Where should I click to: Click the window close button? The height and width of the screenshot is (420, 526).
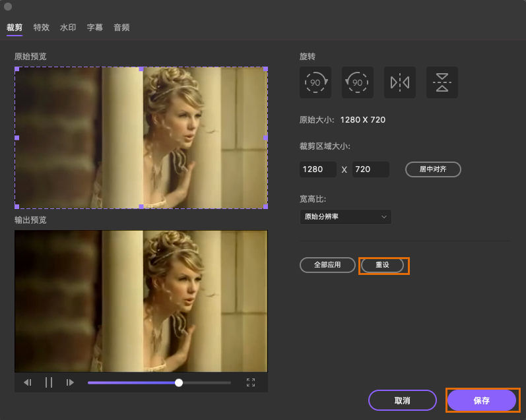click(8, 7)
